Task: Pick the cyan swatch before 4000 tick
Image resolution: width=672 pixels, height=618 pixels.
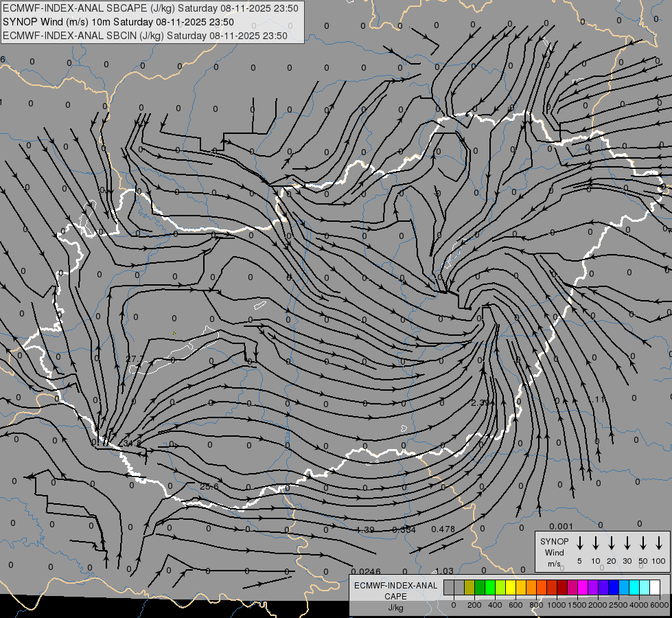Action: [x=634, y=587]
